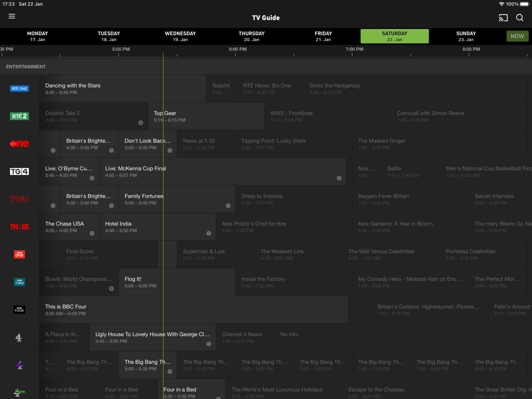Click replay icon on Live: McKenna Cup Final
The image size is (532, 399).
[339, 178]
